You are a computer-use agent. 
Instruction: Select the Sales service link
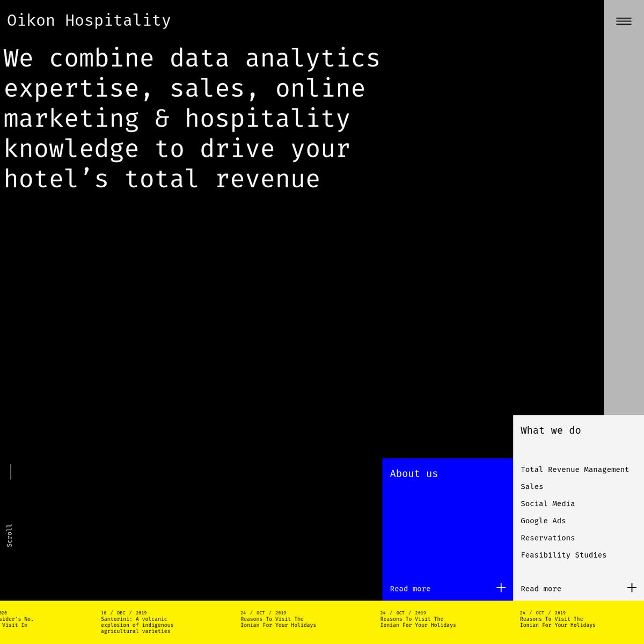531,487
